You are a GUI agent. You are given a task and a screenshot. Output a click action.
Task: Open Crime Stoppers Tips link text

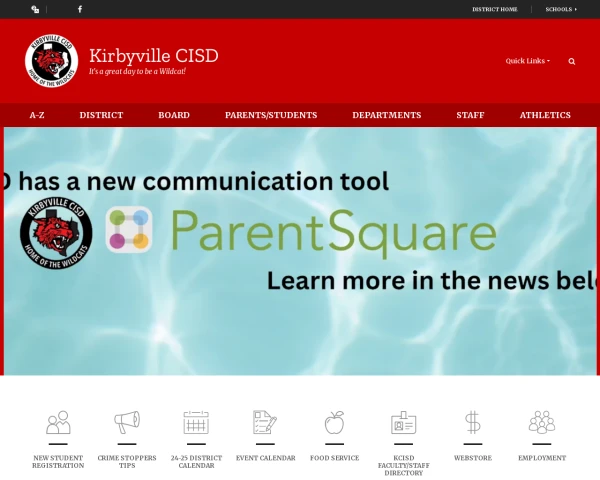tap(127, 462)
